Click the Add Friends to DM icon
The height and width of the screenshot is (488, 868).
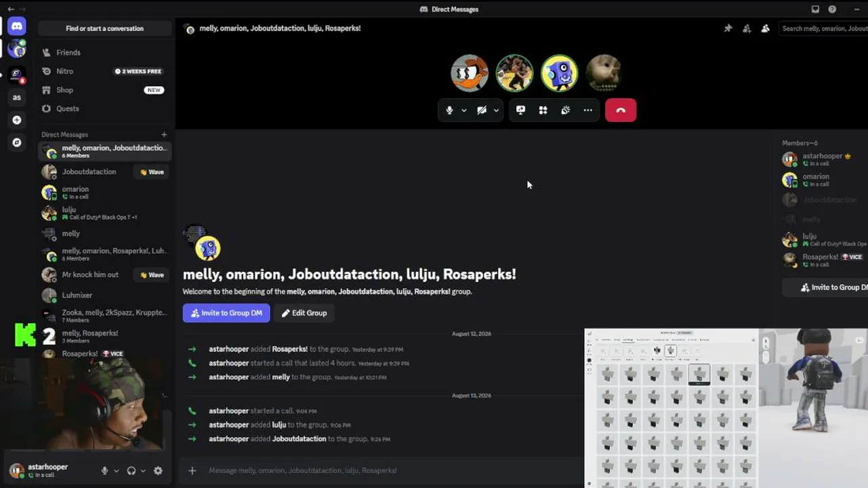click(747, 28)
